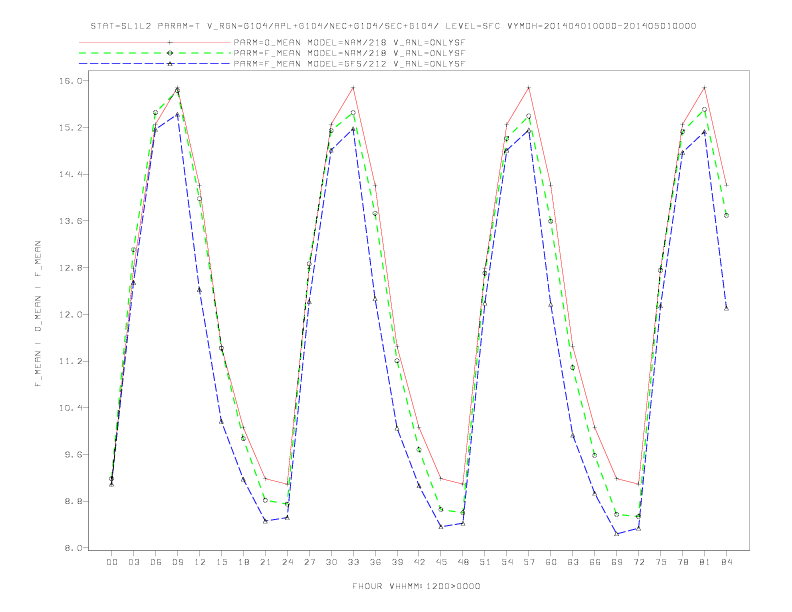Image resolution: width=792 pixels, height=612 pixels.
Task: Click x-axis tick label 30
Action: click(x=331, y=562)
